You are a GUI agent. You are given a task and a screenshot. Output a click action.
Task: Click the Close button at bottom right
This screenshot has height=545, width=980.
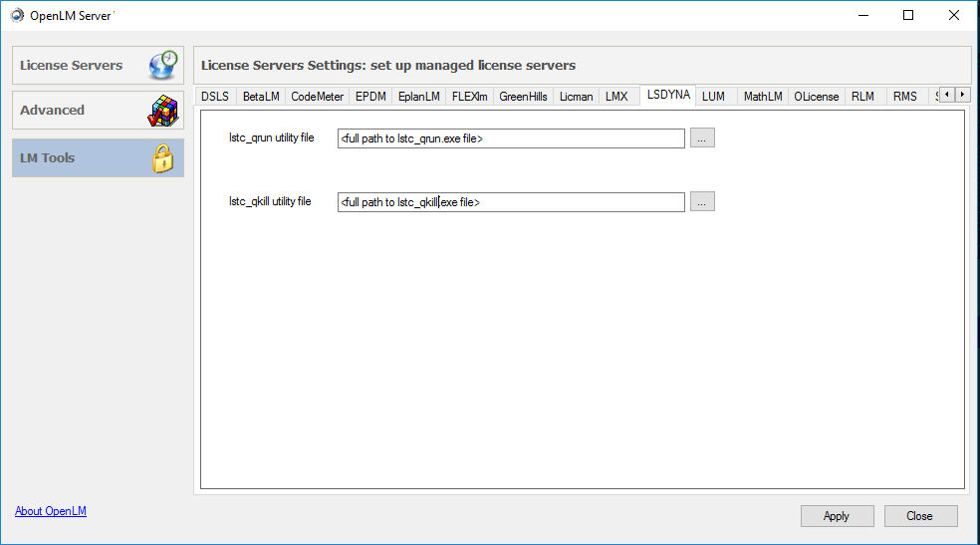(919, 516)
